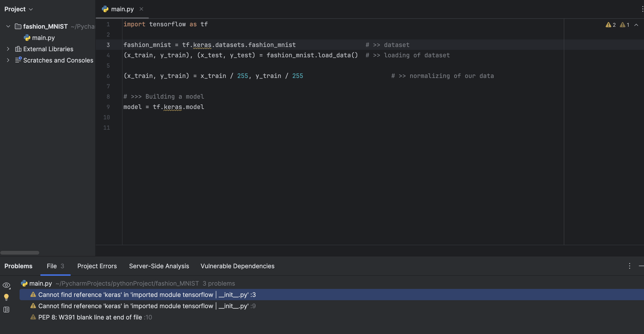Image resolution: width=644 pixels, height=334 pixels.
Task: Click the Problems panel three-dot options icon
Action: click(629, 266)
